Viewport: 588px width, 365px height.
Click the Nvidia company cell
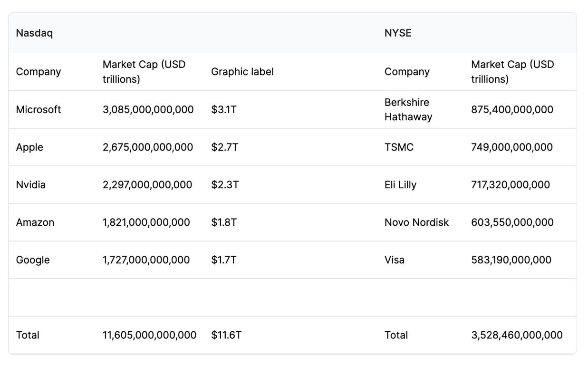pos(31,185)
